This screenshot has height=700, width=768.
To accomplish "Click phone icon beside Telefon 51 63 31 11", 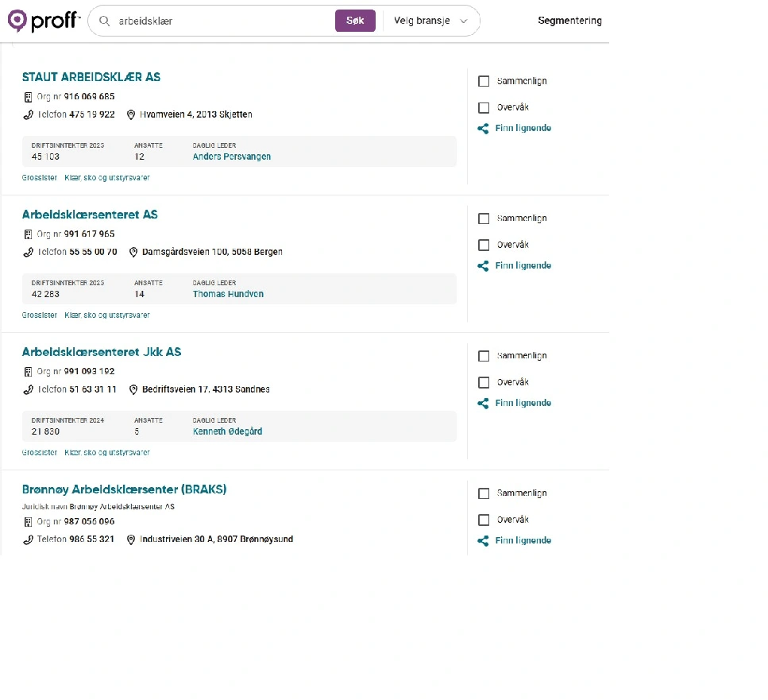I will point(29,390).
